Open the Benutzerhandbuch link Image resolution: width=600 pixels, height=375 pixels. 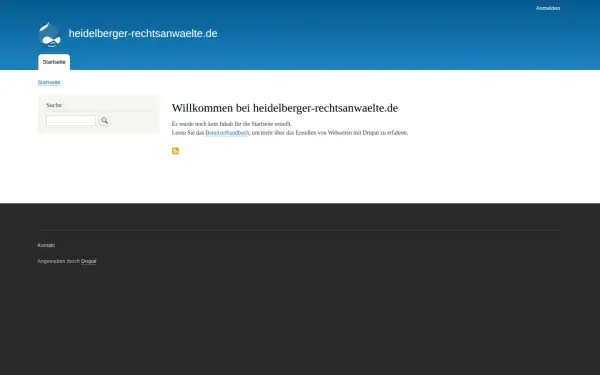227,133
